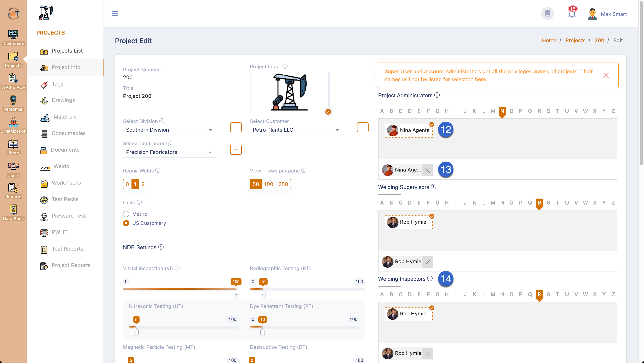Select the Metric units radio button

[x=126, y=214]
